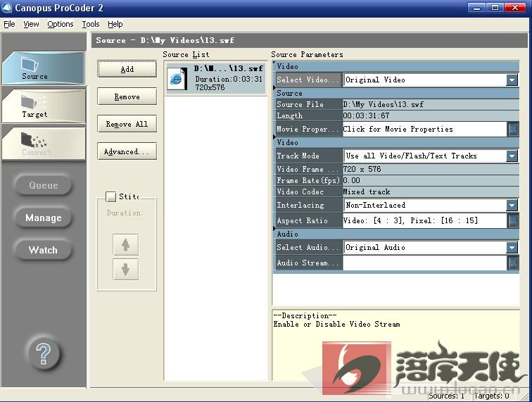
Task: Click the Video Frame value 720 x 576
Action: (x=362, y=169)
